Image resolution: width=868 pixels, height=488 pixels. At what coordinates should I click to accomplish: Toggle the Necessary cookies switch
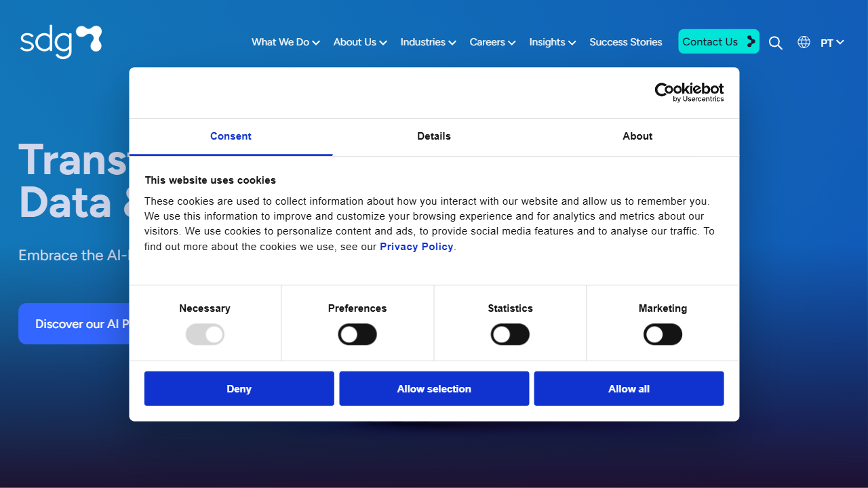205,334
